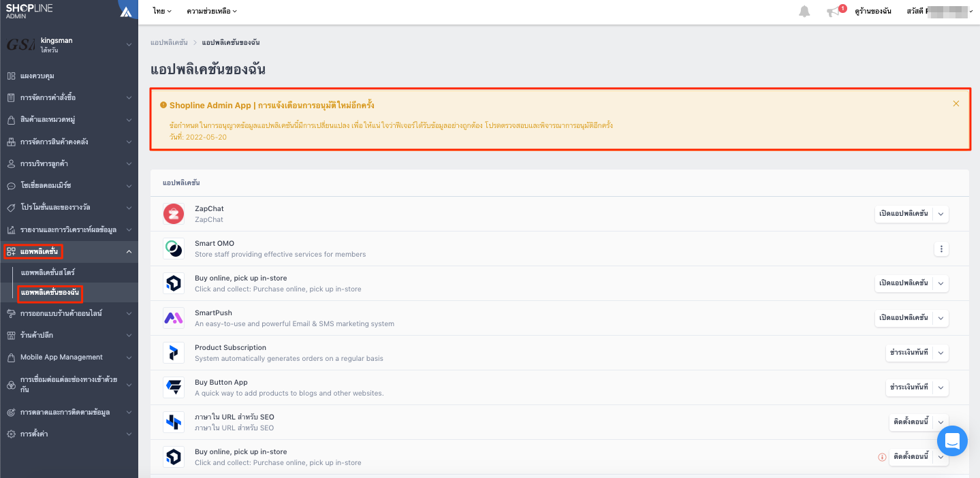This screenshot has height=478, width=980.
Task: Click the Product Subscription app title
Action: tap(230, 347)
